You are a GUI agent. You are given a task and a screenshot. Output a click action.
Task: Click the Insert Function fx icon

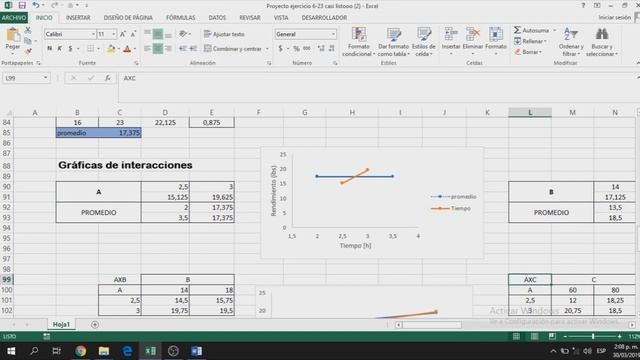107,78
